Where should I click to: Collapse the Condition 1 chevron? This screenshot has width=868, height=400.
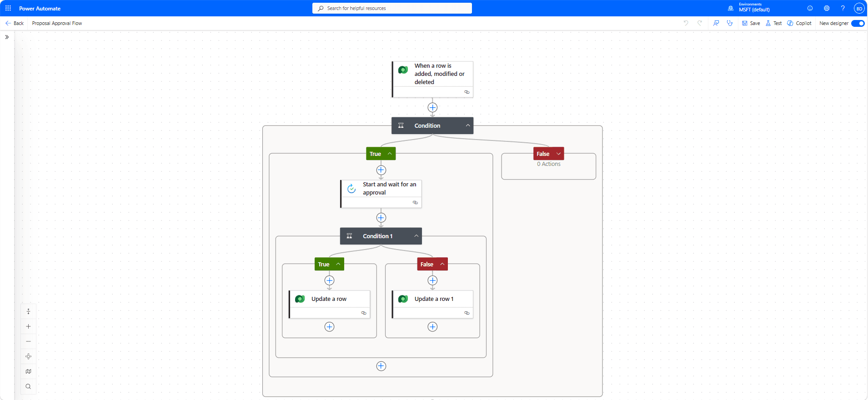(x=416, y=236)
